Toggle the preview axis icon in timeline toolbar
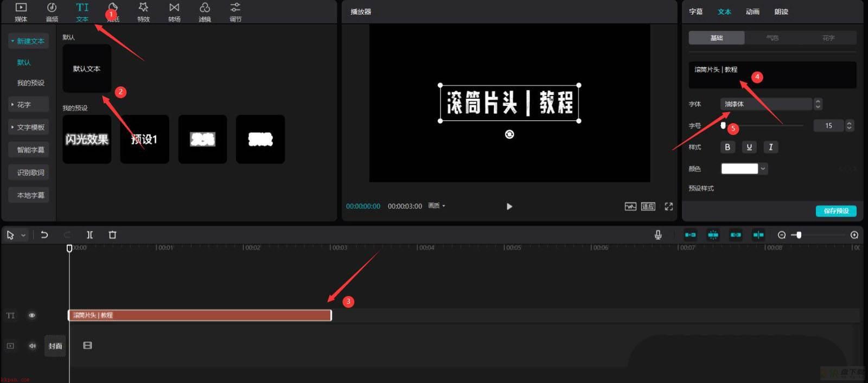Viewport: 868px width, 383px height. (758, 235)
